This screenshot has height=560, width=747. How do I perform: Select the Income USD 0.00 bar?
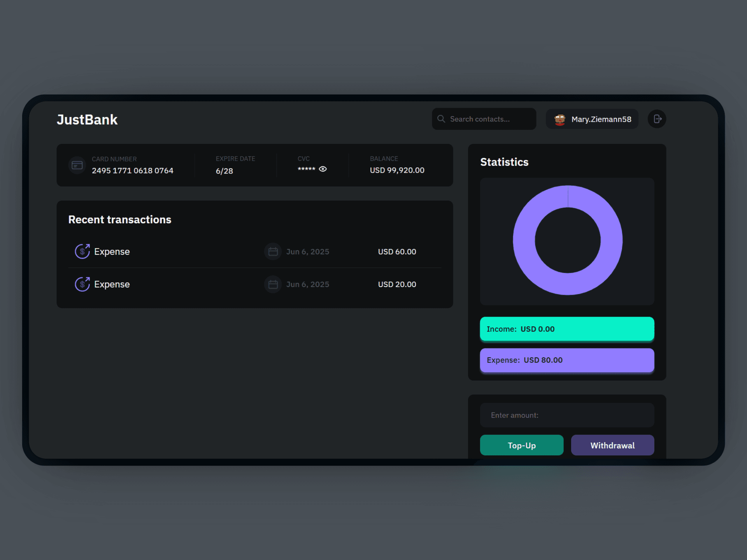pos(566,329)
